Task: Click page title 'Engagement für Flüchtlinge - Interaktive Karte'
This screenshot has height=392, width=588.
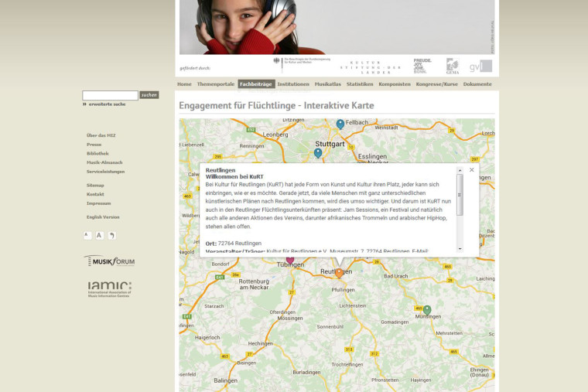Action: tap(276, 105)
